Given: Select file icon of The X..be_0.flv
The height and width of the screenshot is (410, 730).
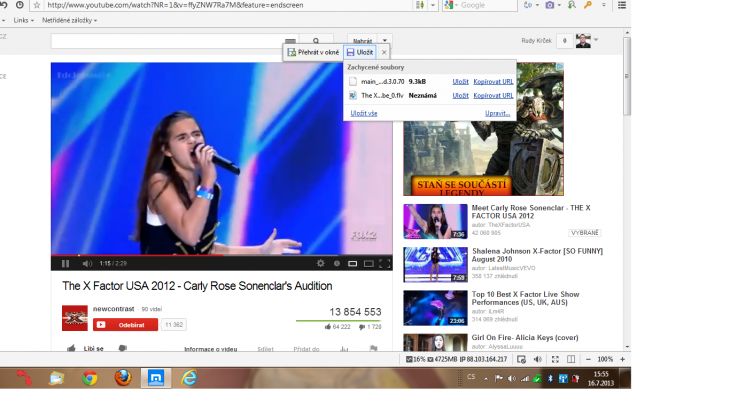Looking at the screenshot, I should [x=353, y=95].
